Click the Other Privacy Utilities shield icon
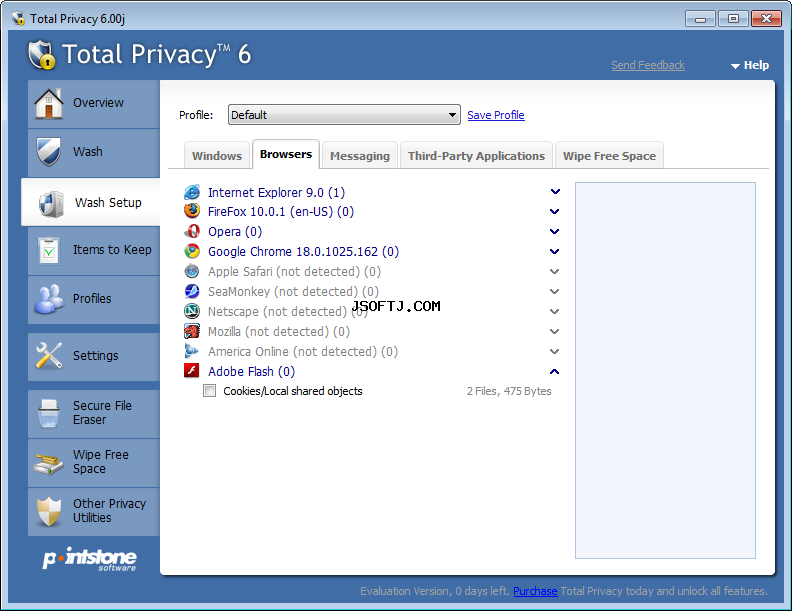 pos(48,511)
